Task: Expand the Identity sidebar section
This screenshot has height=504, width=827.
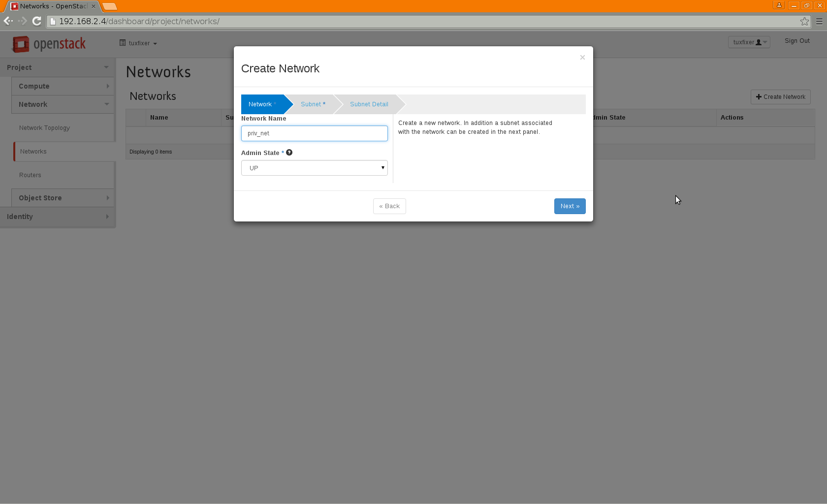Action: pyautogui.click(x=57, y=217)
